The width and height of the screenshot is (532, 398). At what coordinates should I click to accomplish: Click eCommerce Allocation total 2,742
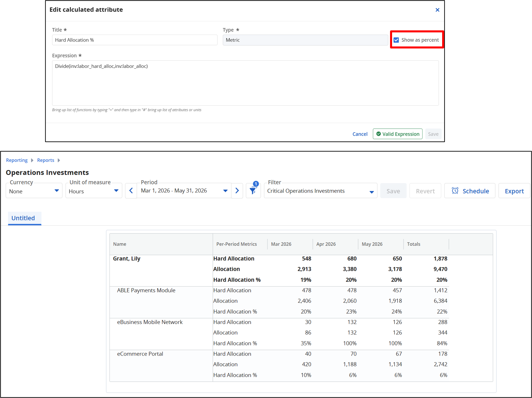coord(440,364)
